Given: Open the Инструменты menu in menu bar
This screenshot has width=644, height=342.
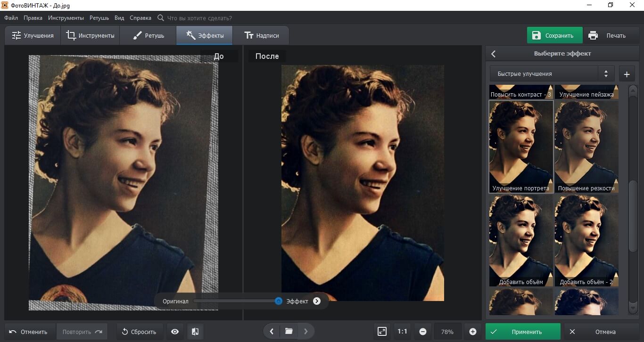Looking at the screenshot, I should pos(66,18).
